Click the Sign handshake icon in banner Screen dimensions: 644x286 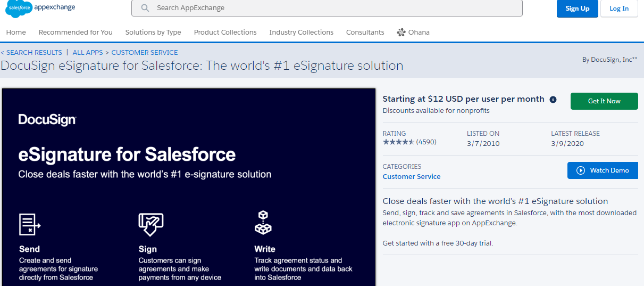click(x=150, y=224)
